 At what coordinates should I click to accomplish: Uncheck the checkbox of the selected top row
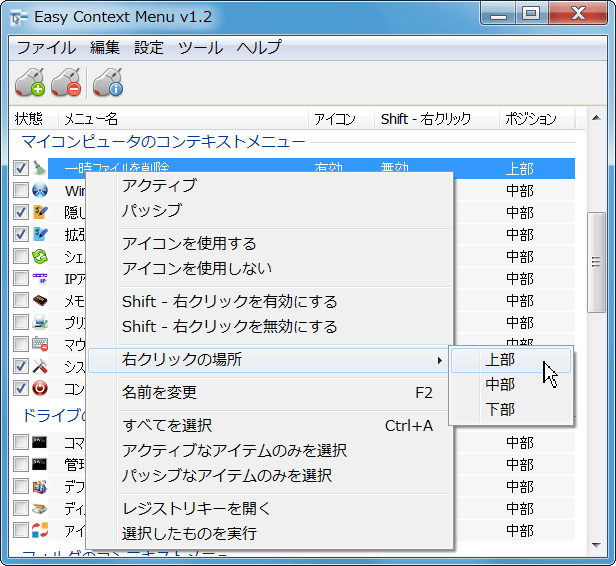click(21, 168)
